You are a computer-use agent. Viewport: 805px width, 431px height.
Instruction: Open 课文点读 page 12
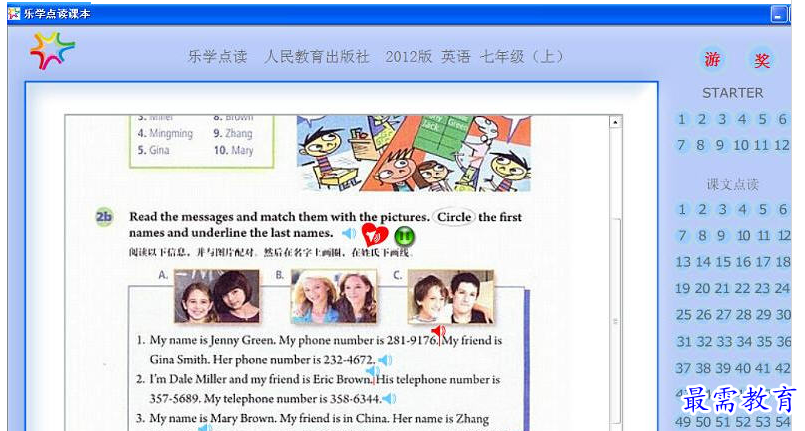pyautogui.click(x=783, y=236)
